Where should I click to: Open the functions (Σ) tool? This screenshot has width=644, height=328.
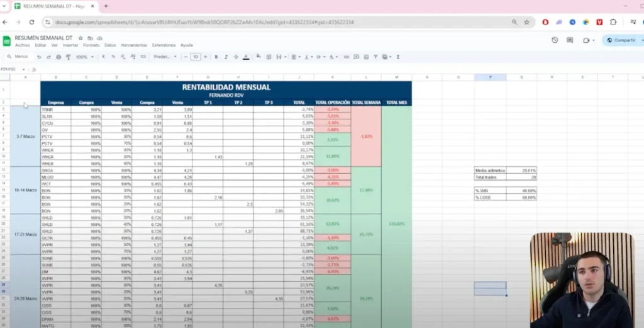398,57
